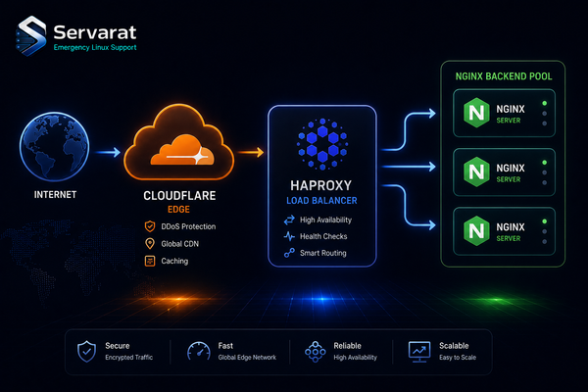Click the Easy to Scale text
588x392 pixels.
(x=458, y=358)
